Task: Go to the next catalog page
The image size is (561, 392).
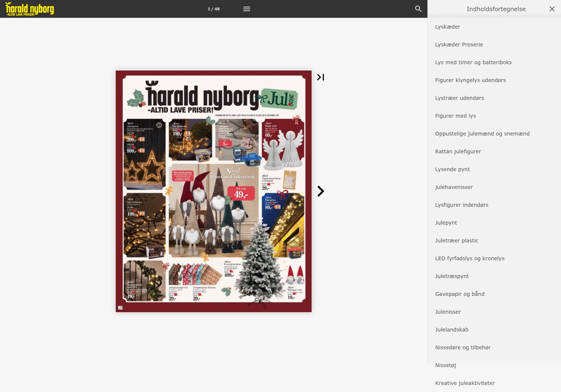Action: pos(321,191)
